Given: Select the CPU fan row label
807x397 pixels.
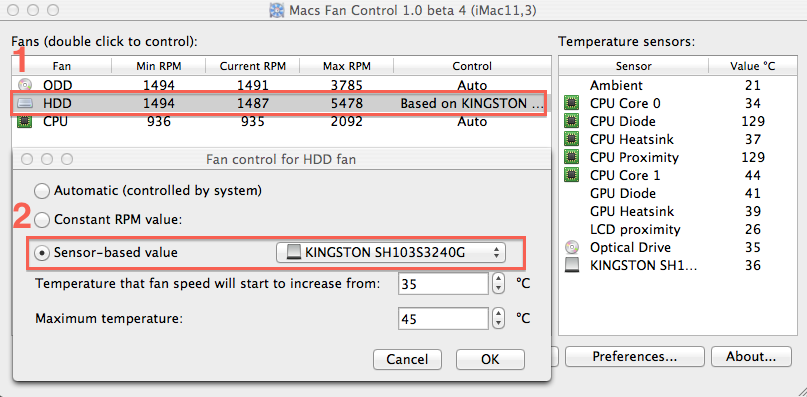Looking at the screenshot, I should (x=56, y=122).
